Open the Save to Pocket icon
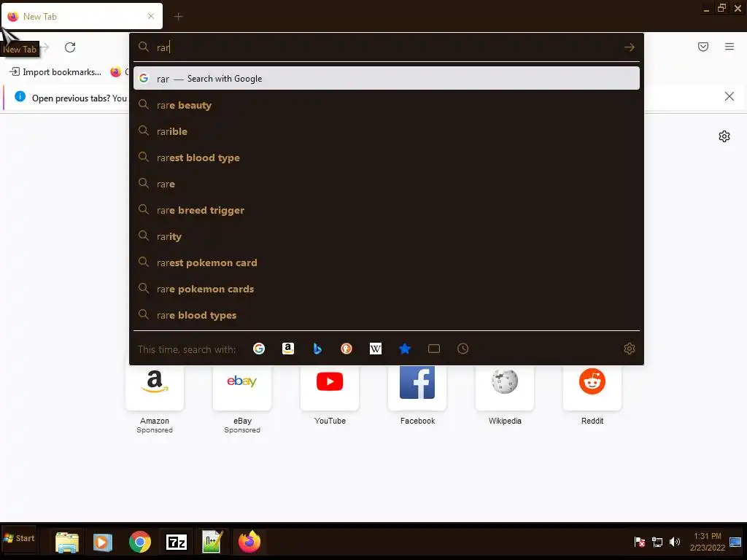Screen dimensions: 747x560 [703, 47]
